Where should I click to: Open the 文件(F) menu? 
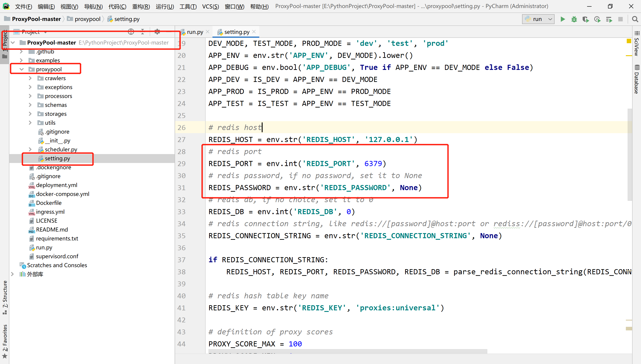(x=24, y=6)
